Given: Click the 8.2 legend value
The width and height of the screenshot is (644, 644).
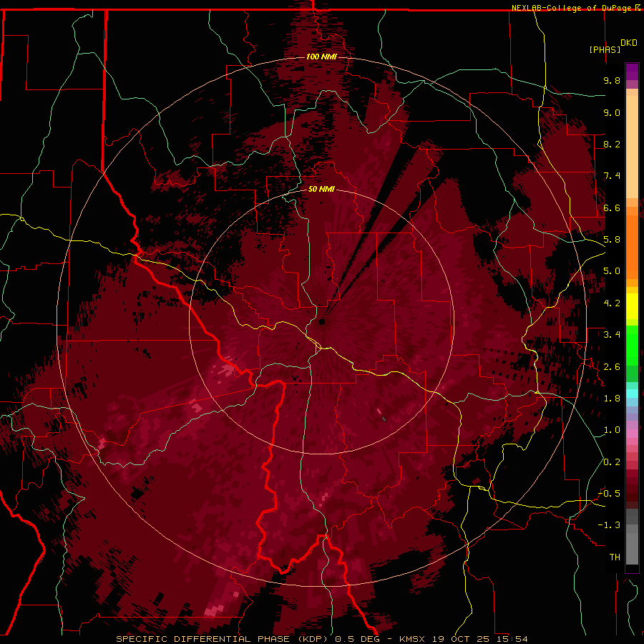Looking at the screenshot, I should point(612,144).
